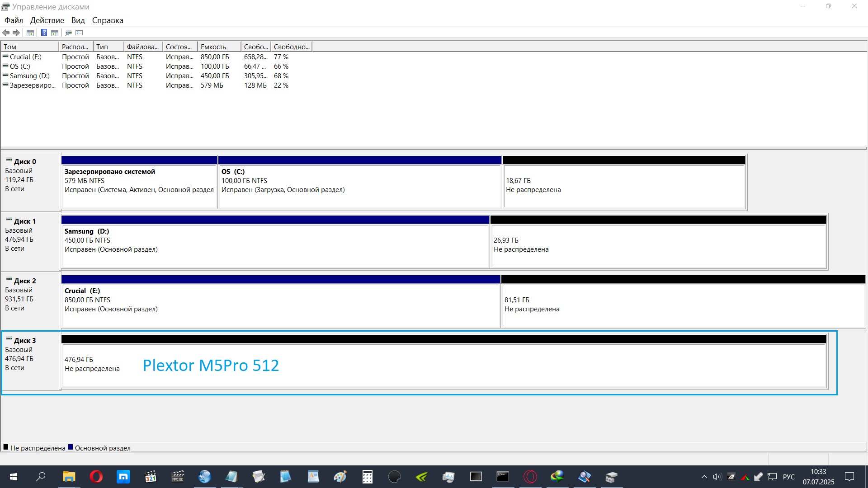Click the Back arrow toolbar icon

pyautogui.click(x=6, y=33)
